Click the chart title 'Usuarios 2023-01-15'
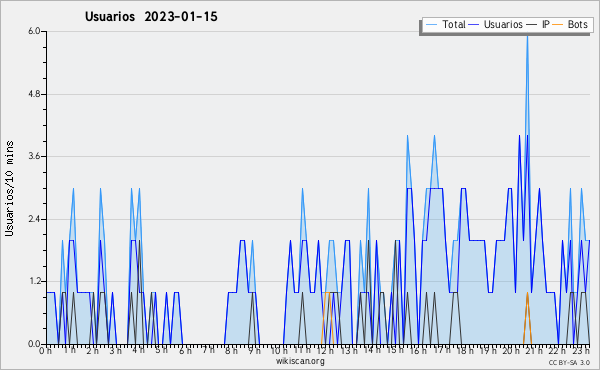The height and width of the screenshot is (370, 600). tap(151, 17)
